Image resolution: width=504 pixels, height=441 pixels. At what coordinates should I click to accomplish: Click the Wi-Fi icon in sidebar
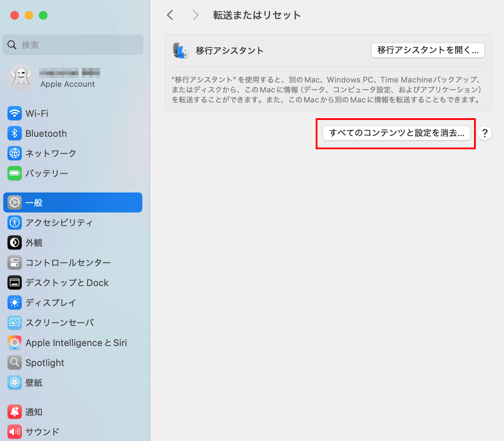tap(15, 114)
